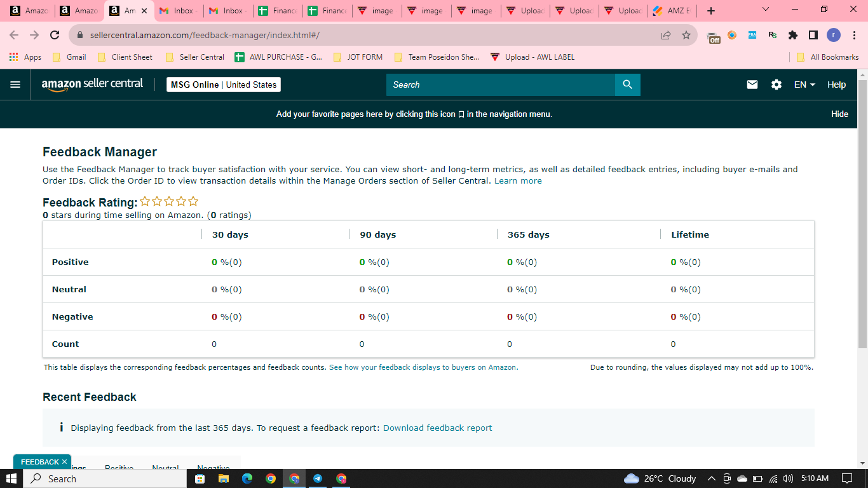868x488 pixels.
Task: Open the Team Poseidon She... bookmark folder
Action: click(437, 57)
